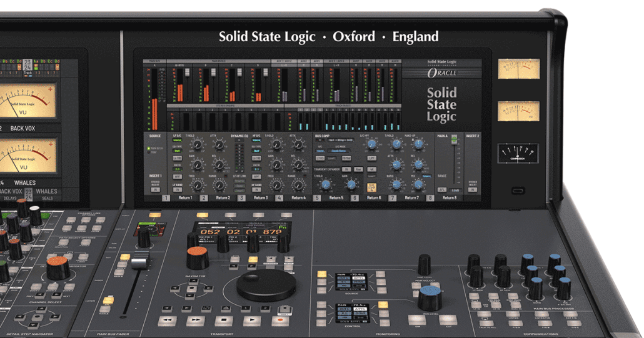Click the Bus Comp Make-Up blue knob
644x338 pixels.
tap(418, 144)
